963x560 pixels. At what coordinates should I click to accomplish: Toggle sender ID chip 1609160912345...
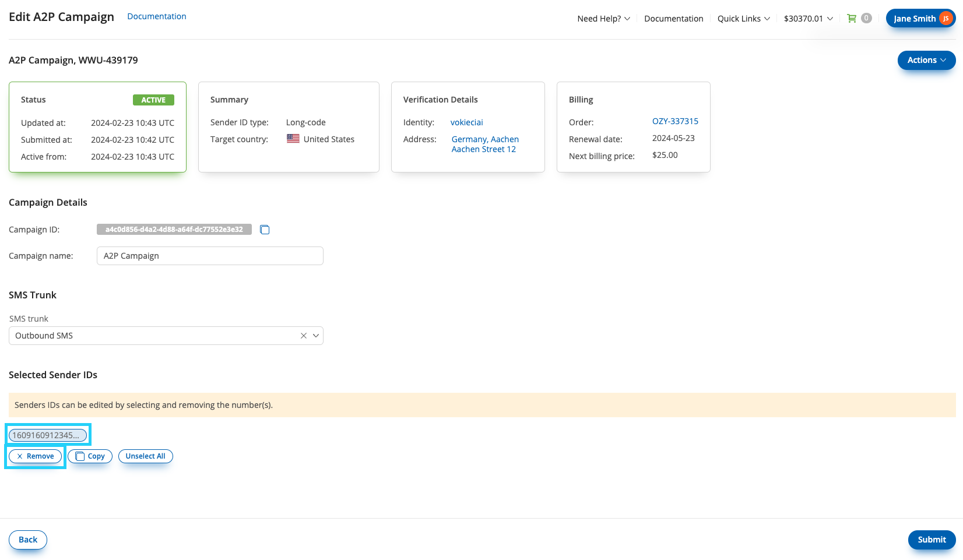[48, 435]
